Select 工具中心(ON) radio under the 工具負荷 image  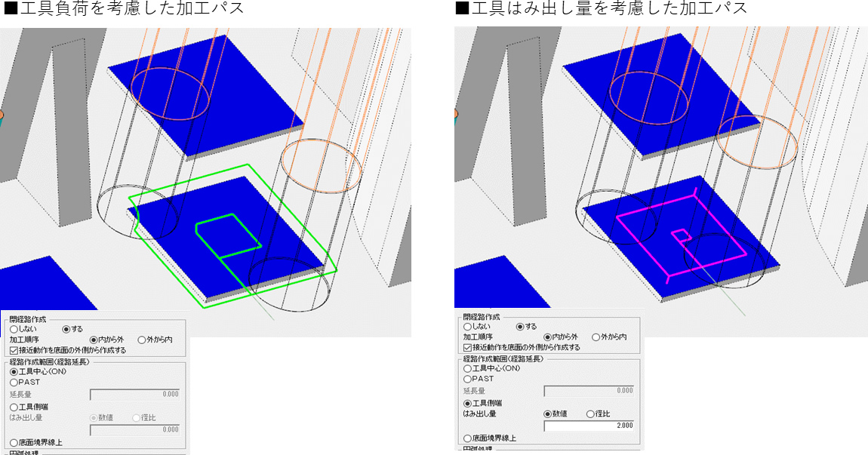[14, 372]
